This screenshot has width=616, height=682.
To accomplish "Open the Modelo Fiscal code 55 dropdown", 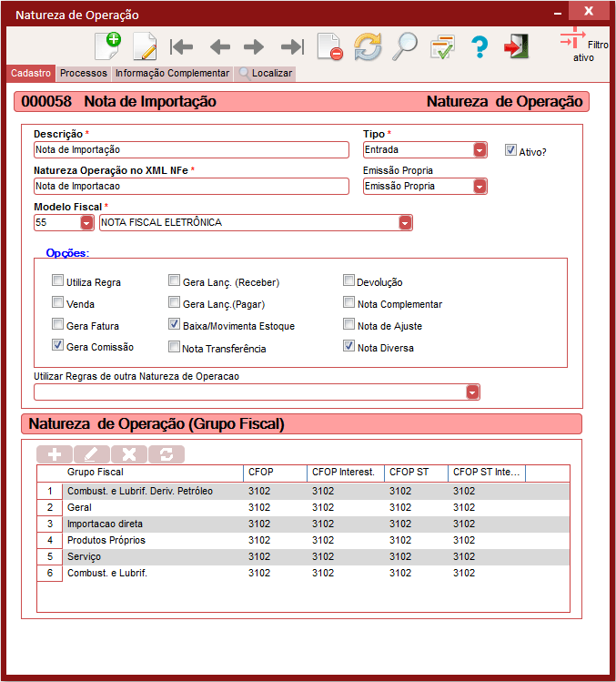I will (86, 223).
